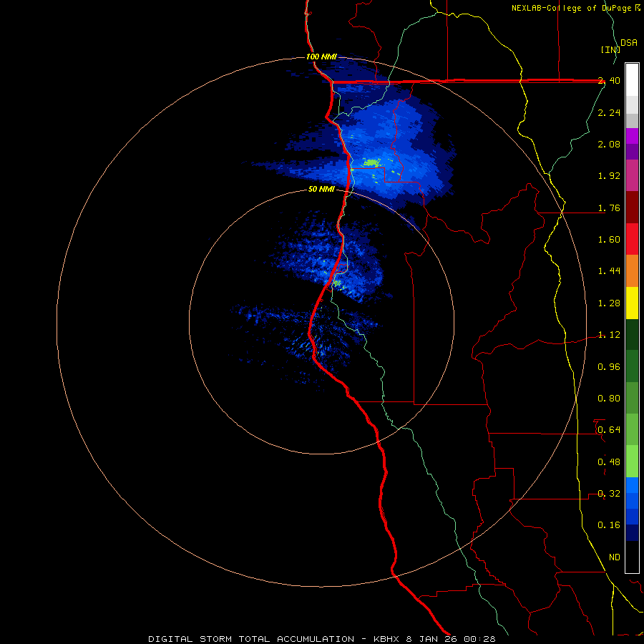Pick the bright magenta legend swatch

(632, 136)
